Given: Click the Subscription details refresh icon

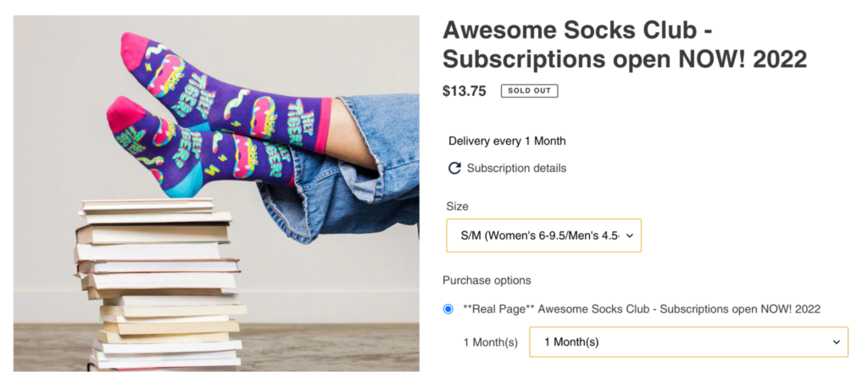Looking at the screenshot, I should pyautogui.click(x=454, y=168).
